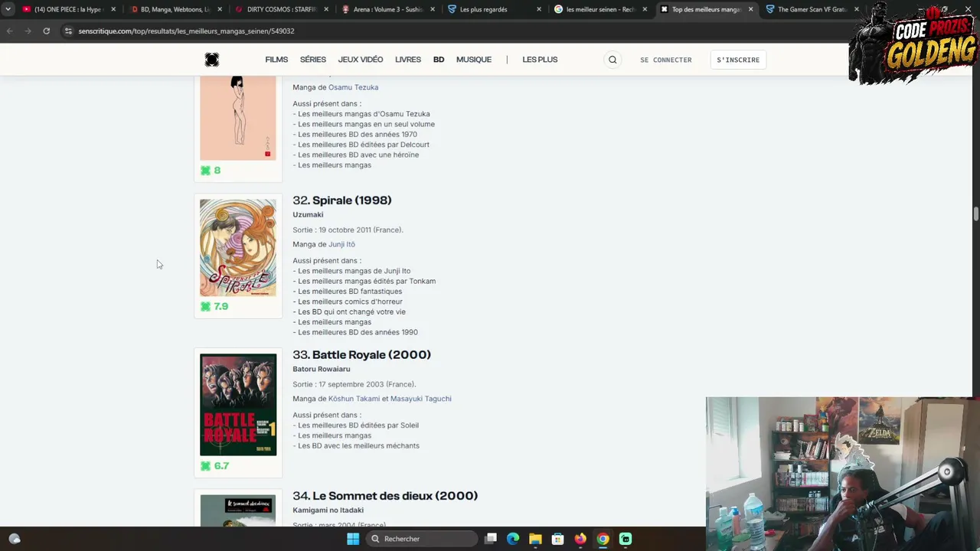Image resolution: width=980 pixels, height=551 pixels.
Task: Go back using the browser back arrow
Action: coord(9,31)
